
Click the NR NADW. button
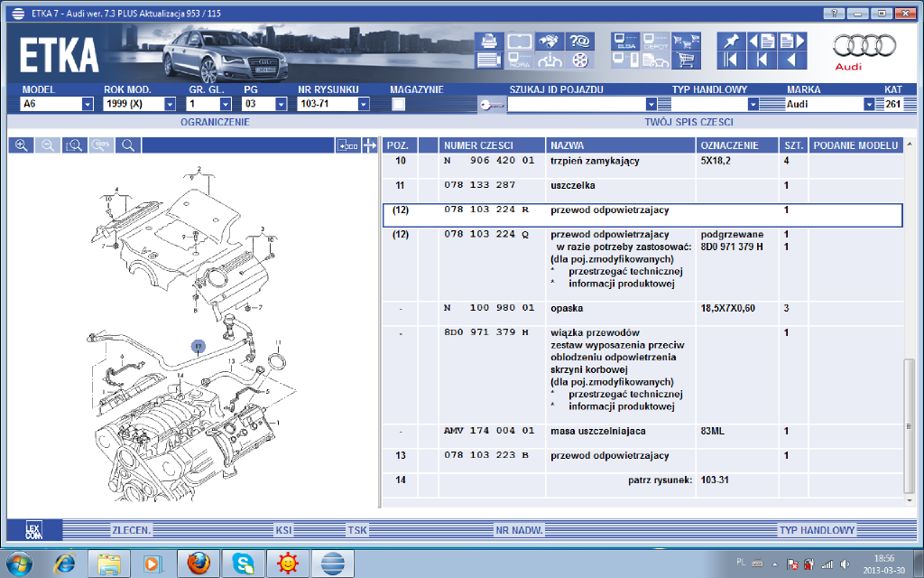[519, 530]
